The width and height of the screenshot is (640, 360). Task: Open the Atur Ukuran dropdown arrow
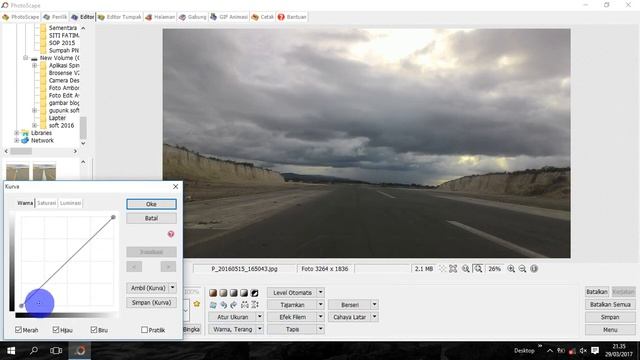260,317
